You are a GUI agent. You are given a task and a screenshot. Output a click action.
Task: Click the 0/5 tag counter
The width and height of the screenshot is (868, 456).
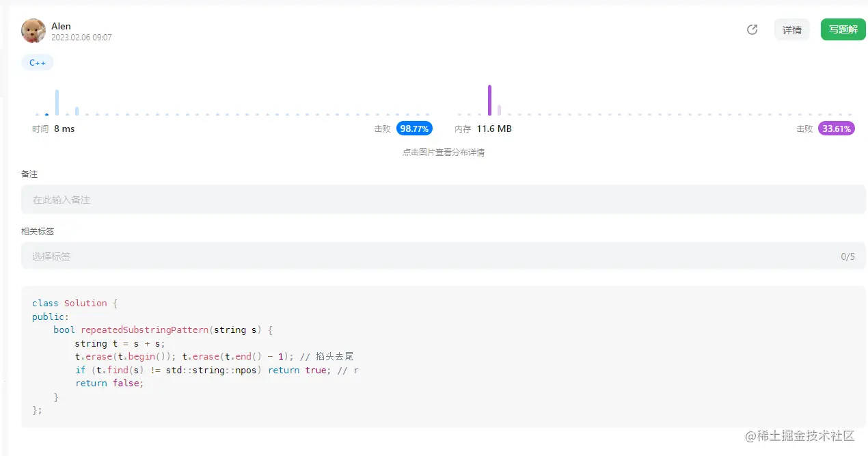[847, 256]
